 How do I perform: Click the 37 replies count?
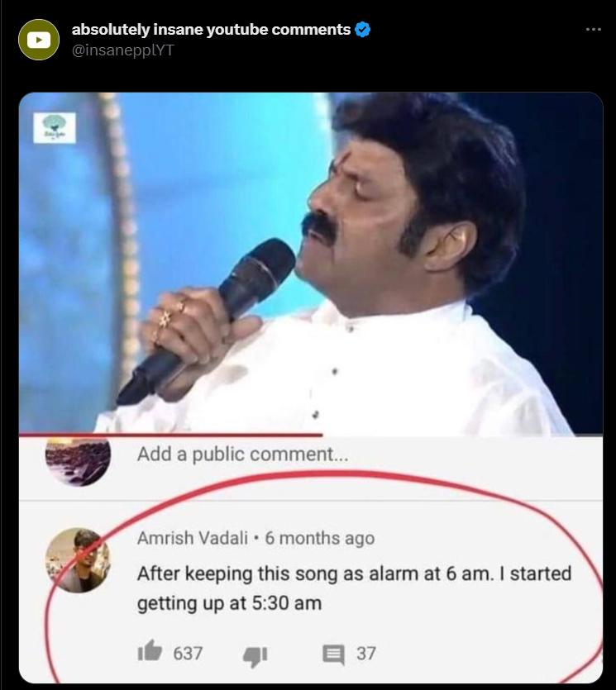tap(366, 654)
